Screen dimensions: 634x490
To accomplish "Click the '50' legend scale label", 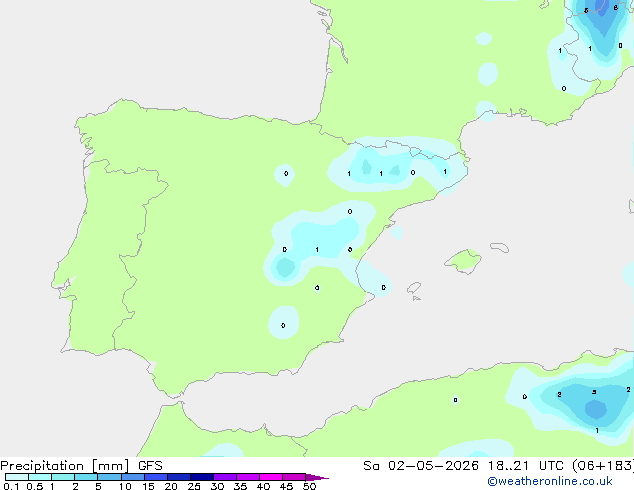I will 309,486.
